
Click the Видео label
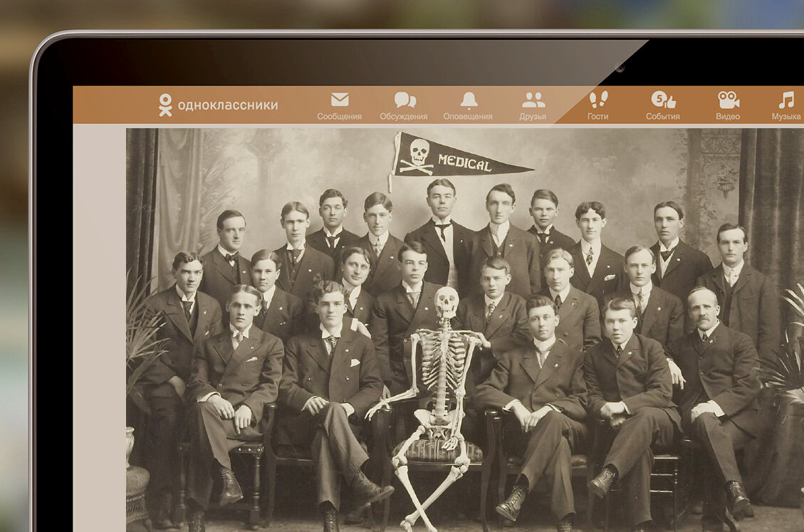pyautogui.click(x=728, y=117)
